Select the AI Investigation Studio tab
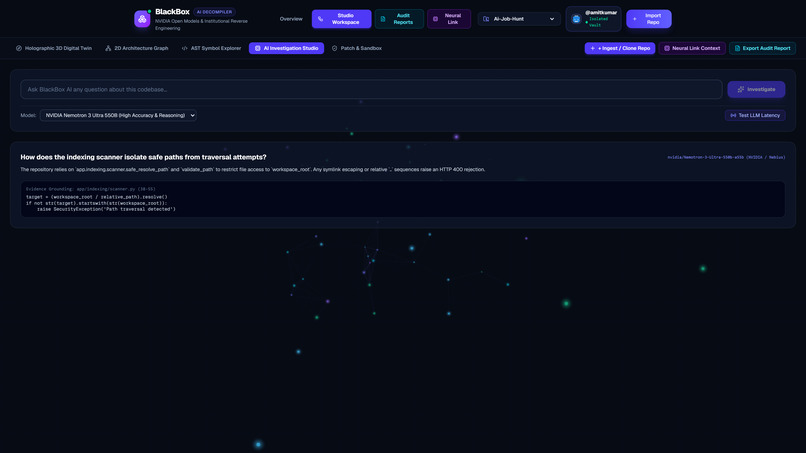 (x=286, y=48)
